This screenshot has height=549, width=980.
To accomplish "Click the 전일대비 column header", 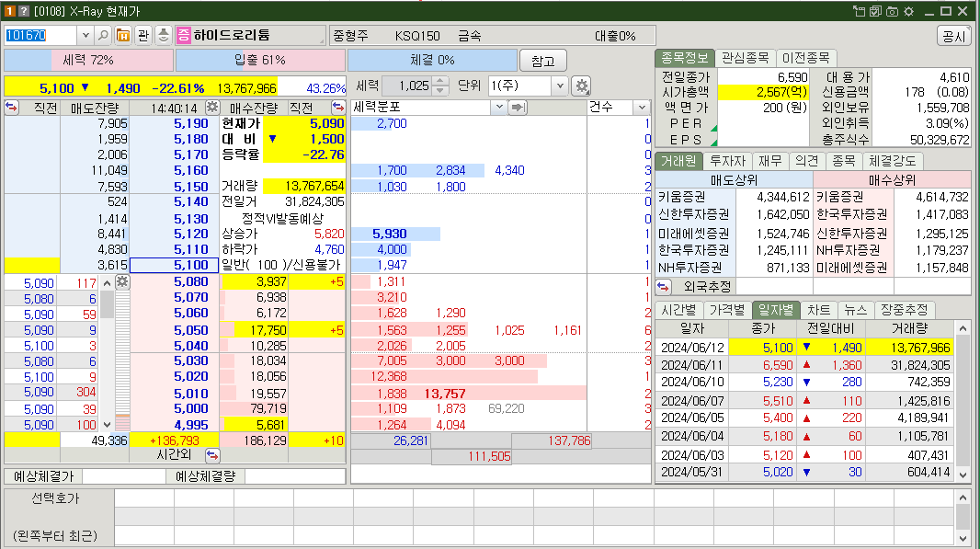I will [x=830, y=328].
